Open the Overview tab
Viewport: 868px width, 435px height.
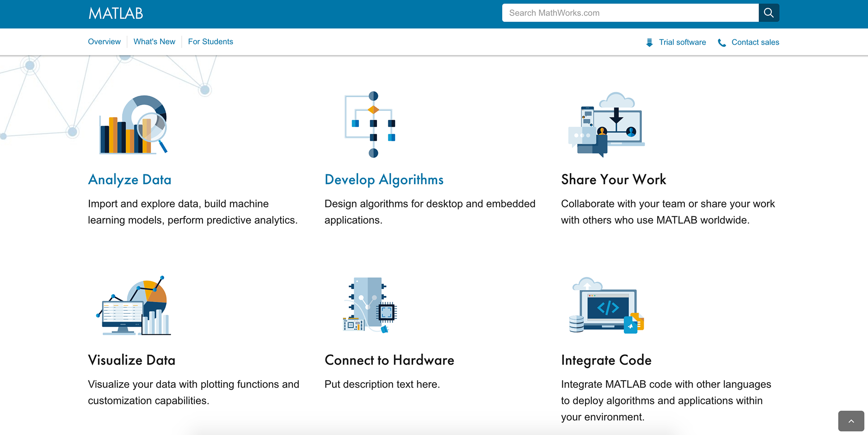click(104, 42)
